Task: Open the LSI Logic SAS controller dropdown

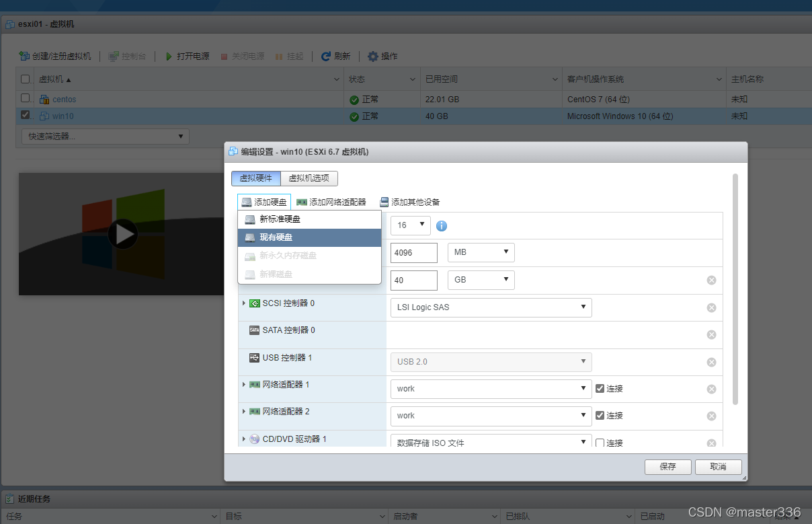Action: 491,307
